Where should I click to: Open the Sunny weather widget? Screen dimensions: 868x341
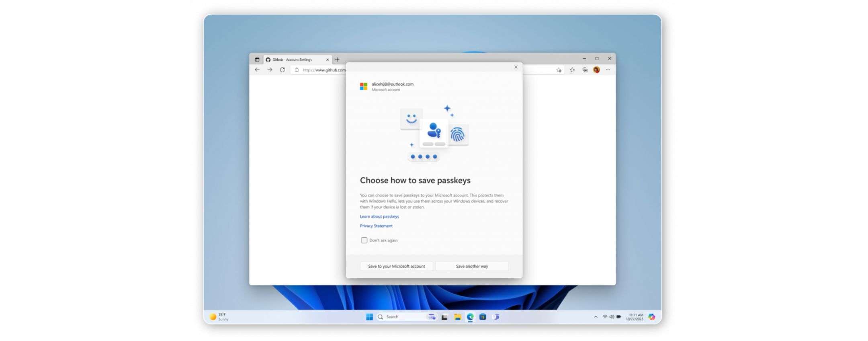click(x=219, y=317)
